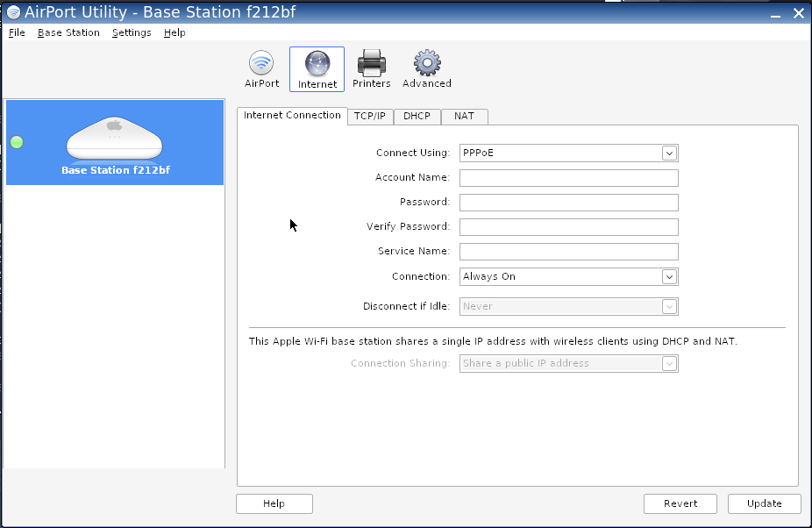Screen dimensions: 812x528
Task: Switch to the NAT tab
Action: click(464, 117)
